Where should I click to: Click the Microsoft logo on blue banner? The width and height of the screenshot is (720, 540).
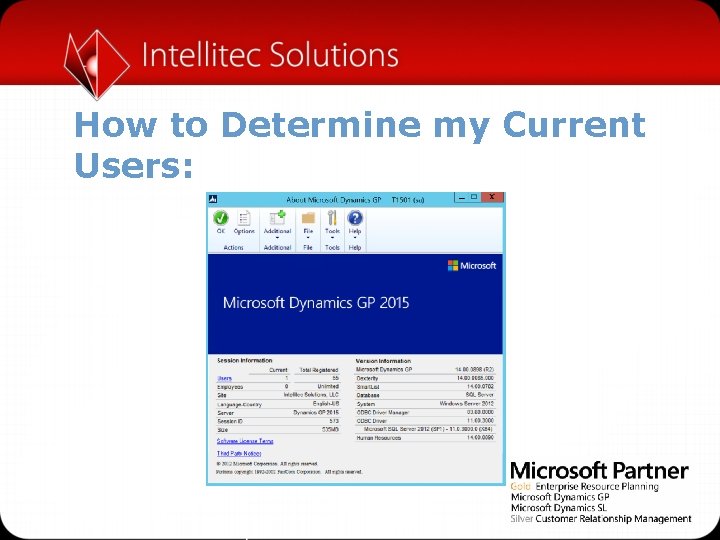pos(472,265)
